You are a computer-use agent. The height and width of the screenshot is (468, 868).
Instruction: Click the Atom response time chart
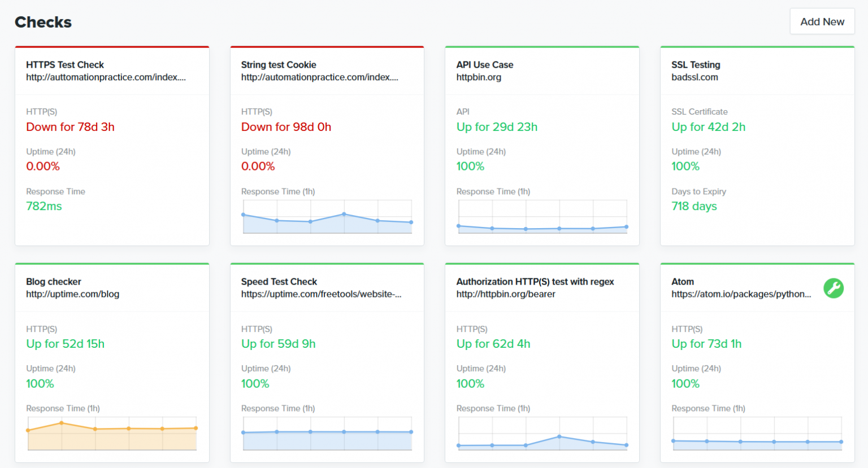tap(757, 434)
